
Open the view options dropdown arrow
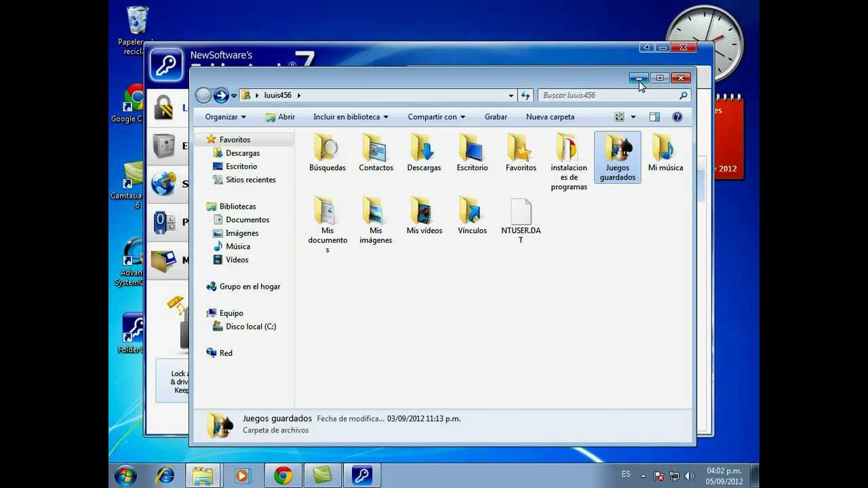(x=633, y=117)
